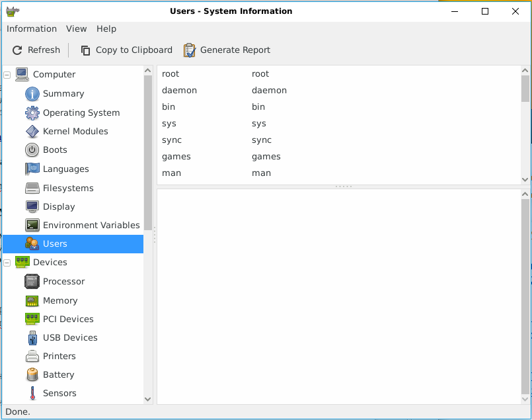Click the Copy to Clipboard icon
Viewport: 532px width, 420px height.
click(x=85, y=50)
